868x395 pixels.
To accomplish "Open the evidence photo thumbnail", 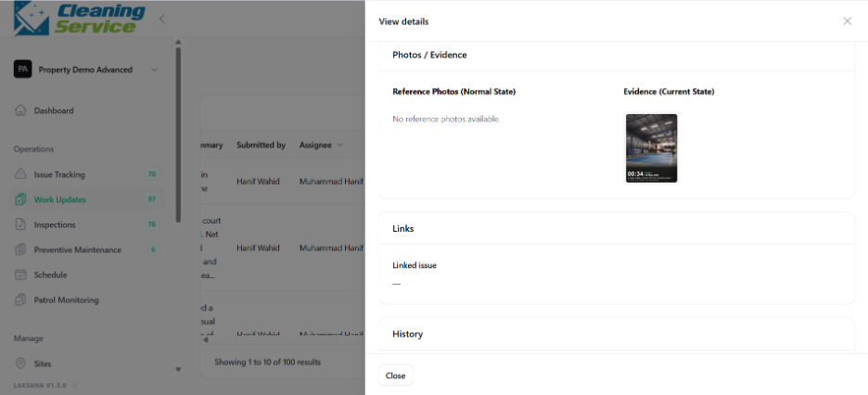I will pos(651,148).
